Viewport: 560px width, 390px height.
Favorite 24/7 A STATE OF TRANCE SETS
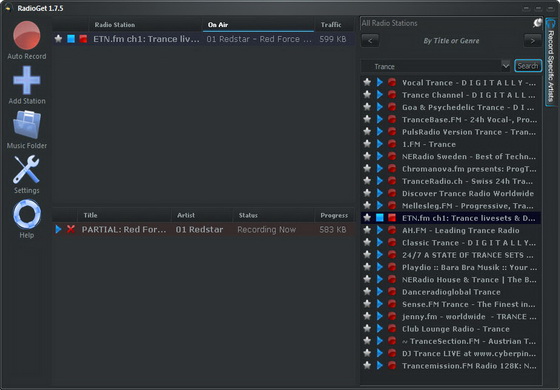coord(367,255)
